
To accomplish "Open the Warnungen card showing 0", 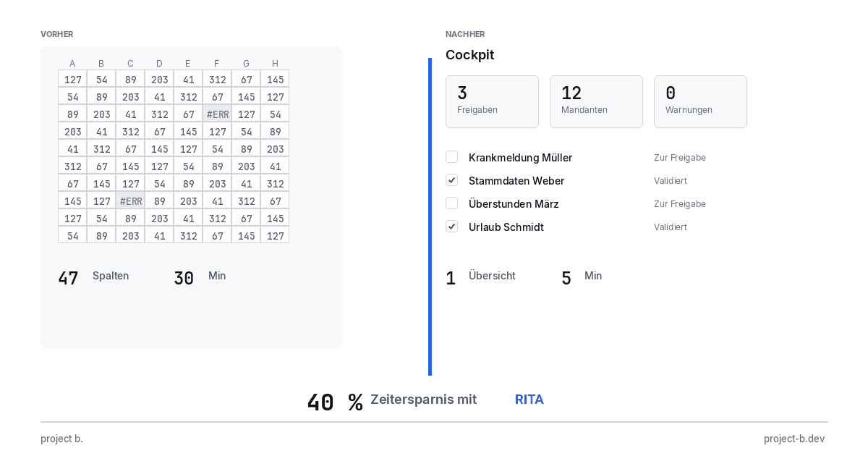I will coord(700,101).
